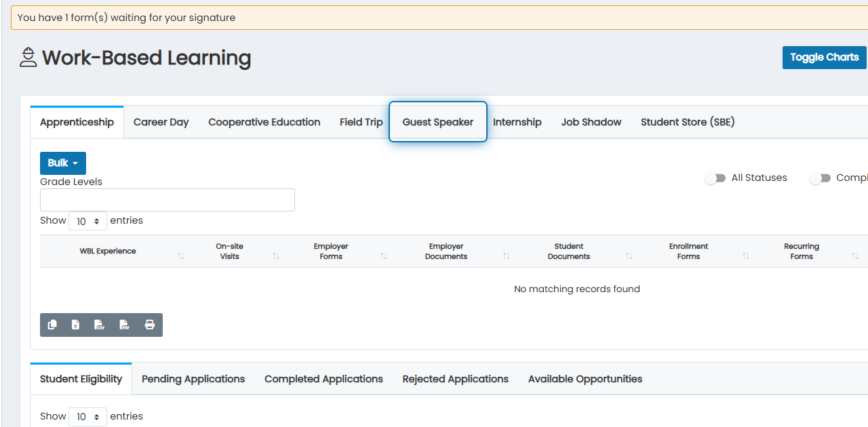This screenshot has width=868, height=427.
Task: Export table as CSV icon
Action: (100, 325)
